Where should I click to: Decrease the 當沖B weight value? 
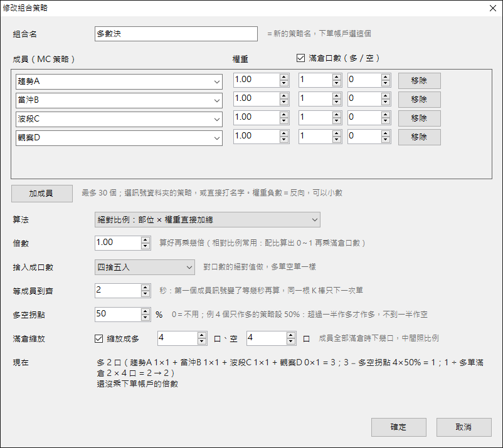pyautogui.click(x=284, y=102)
